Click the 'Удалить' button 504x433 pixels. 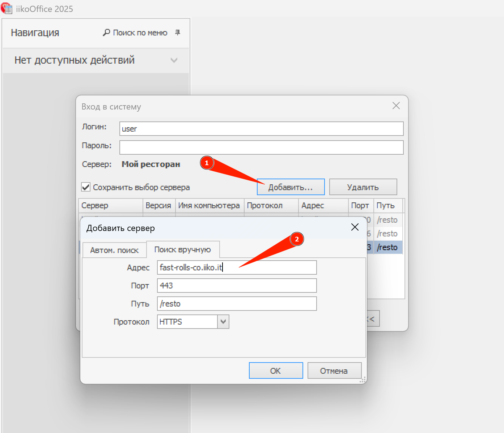(x=363, y=187)
